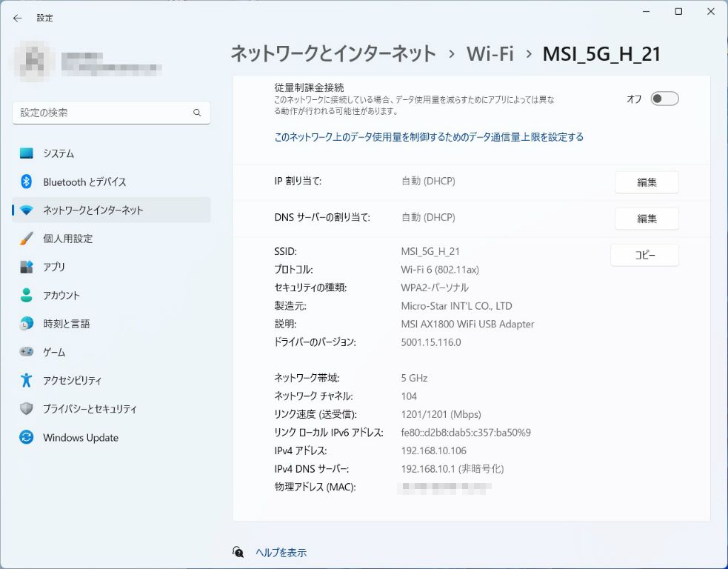Open アカウント using the person icon
The height and width of the screenshot is (569, 728).
point(27,295)
